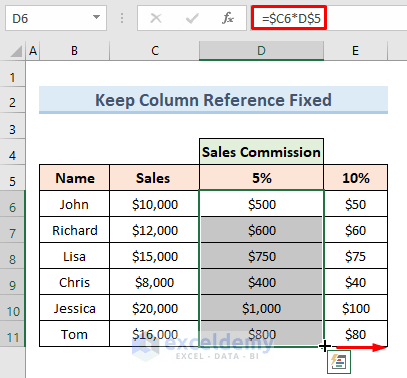
Task: Select the $750 commission cell
Action: [261, 256]
